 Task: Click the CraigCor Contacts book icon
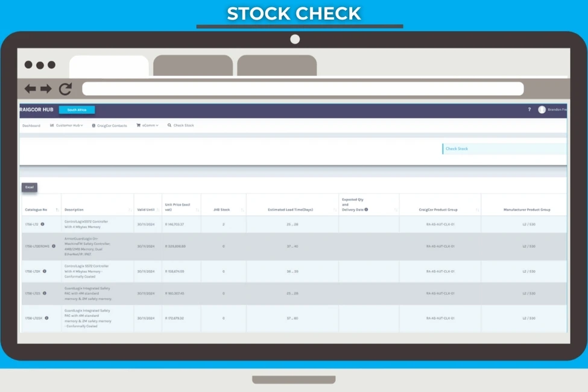click(93, 125)
